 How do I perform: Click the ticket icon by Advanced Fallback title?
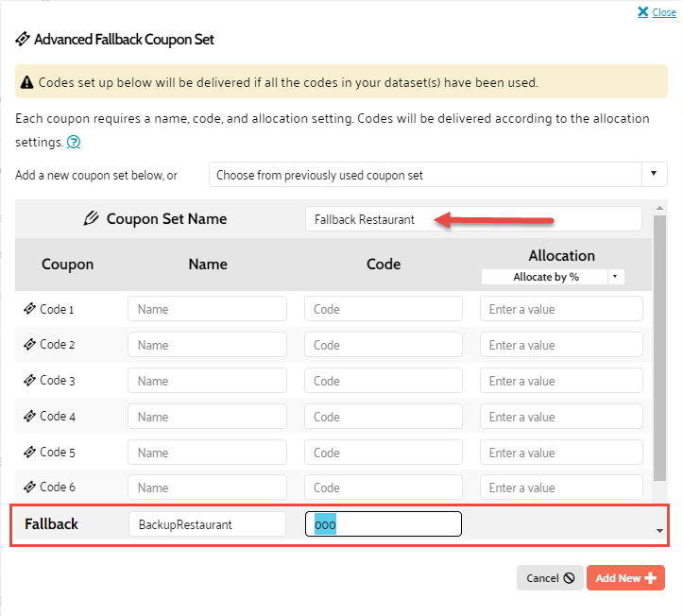23,40
